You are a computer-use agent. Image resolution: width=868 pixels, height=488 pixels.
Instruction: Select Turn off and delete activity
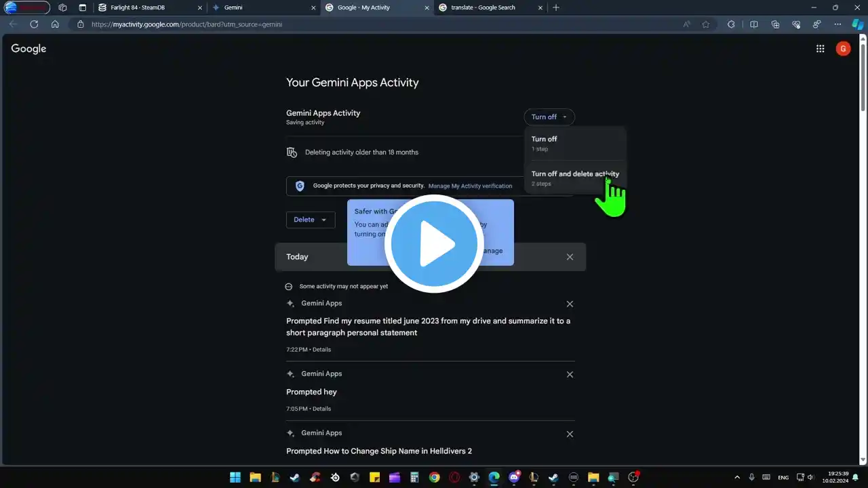(575, 178)
